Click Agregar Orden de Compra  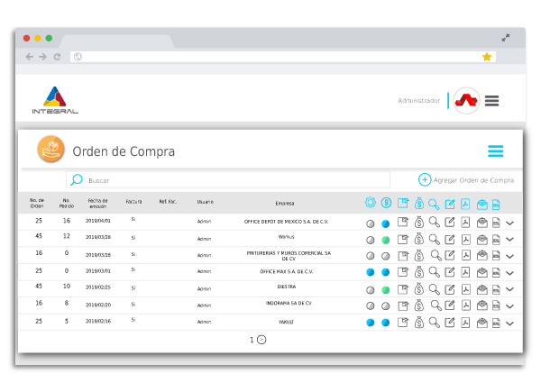coord(472,180)
